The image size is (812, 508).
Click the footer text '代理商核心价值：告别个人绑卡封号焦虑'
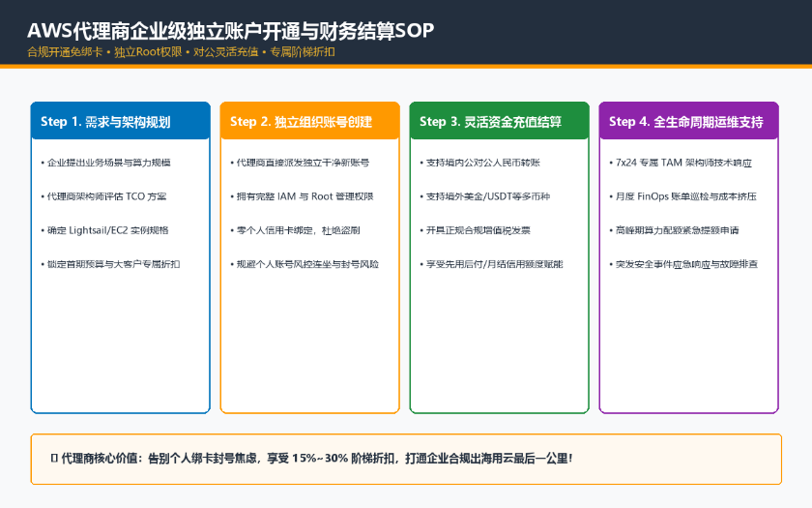click(159, 459)
